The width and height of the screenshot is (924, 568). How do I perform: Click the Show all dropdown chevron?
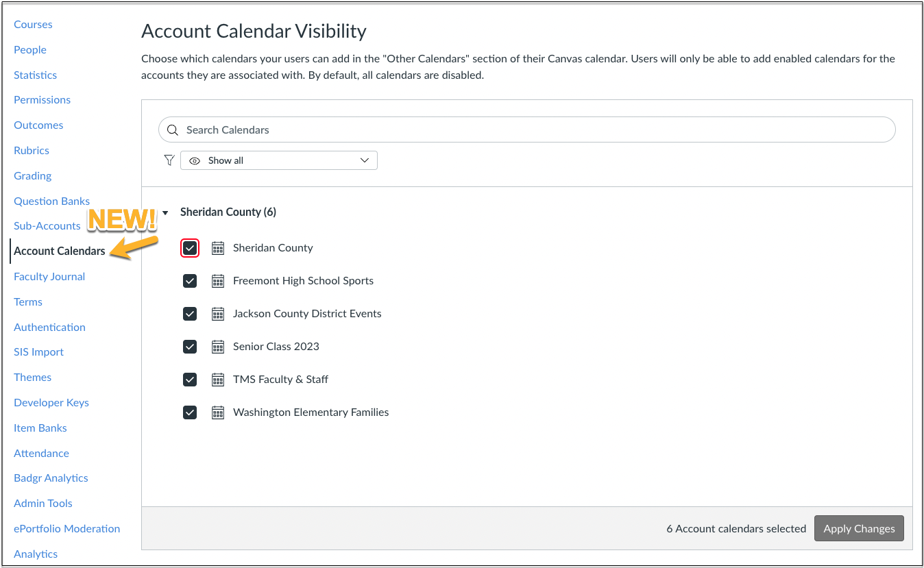click(x=365, y=160)
